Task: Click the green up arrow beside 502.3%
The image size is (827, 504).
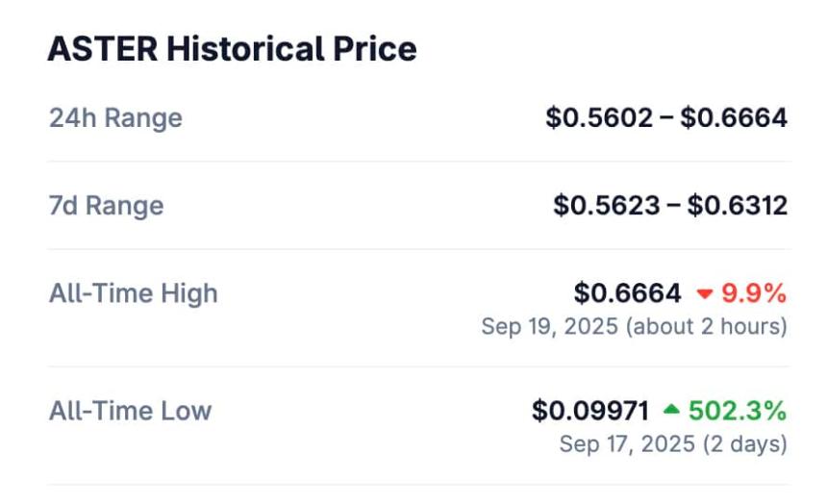Action: pos(671,409)
